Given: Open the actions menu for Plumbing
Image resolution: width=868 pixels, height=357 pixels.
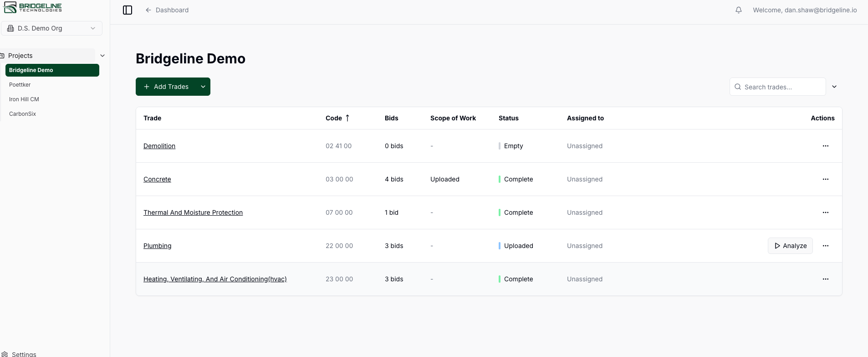Looking at the screenshot, I should (x=825, y=246).
